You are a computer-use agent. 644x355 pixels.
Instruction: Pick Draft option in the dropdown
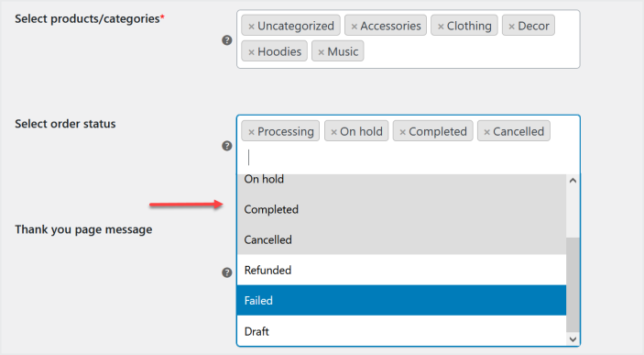coord(401,331)
